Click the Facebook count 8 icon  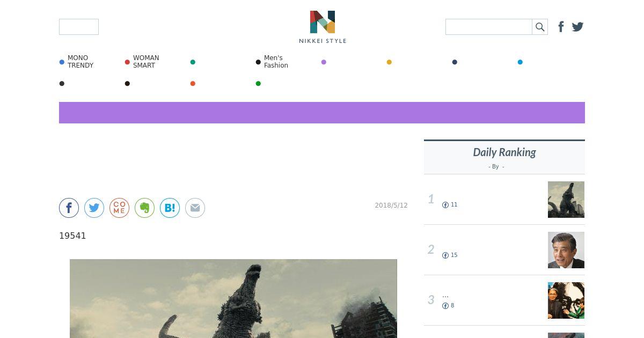445,306
